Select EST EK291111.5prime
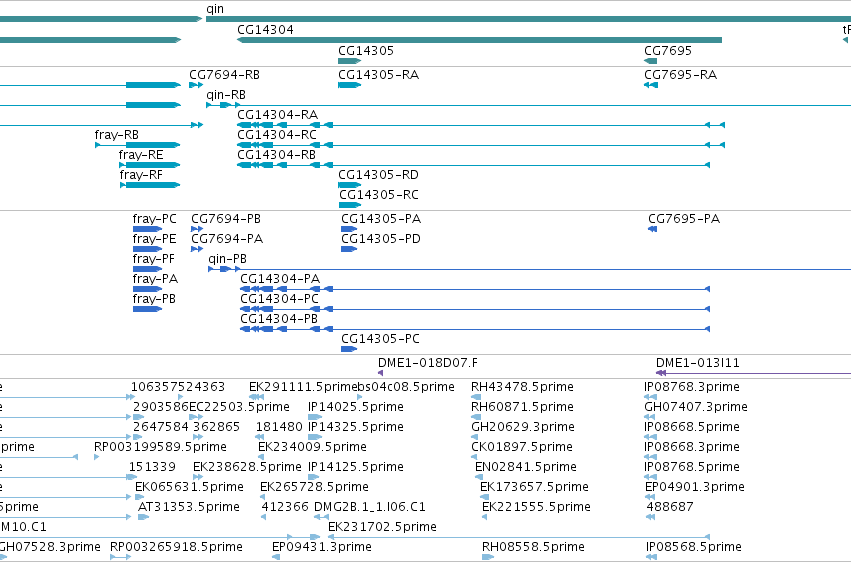The width and height of the screenshot is (851, 562). point(303,387)
